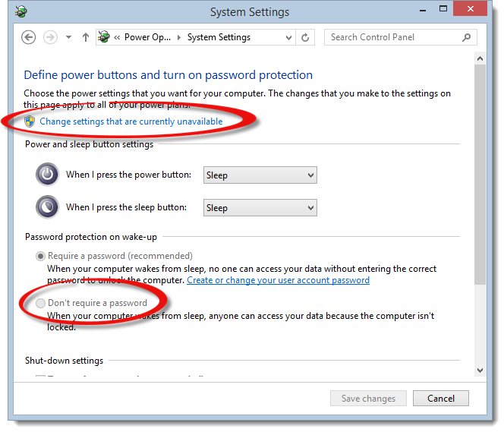Click the Forward navigation arrow
The image size is (504, 432).
[50, 37]
